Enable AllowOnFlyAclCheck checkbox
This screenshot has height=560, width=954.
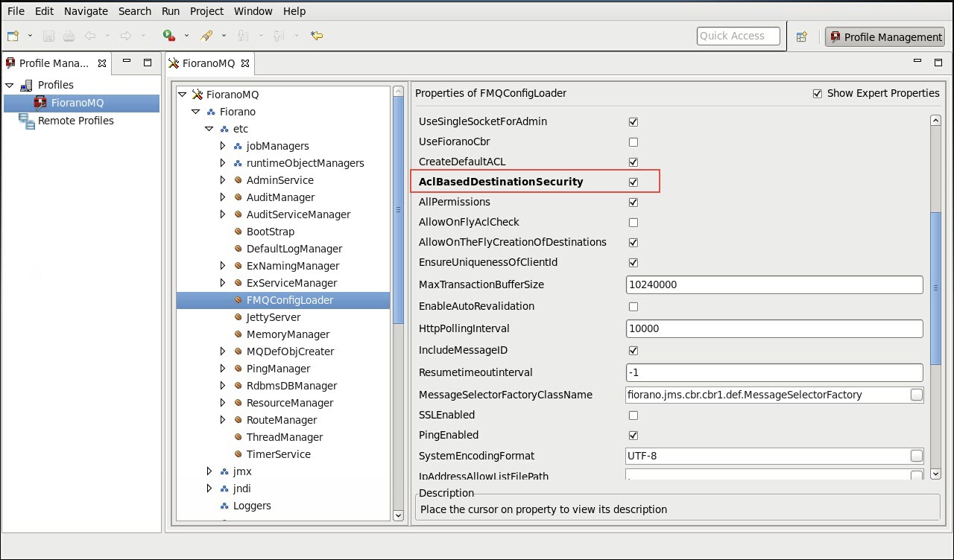634,222
